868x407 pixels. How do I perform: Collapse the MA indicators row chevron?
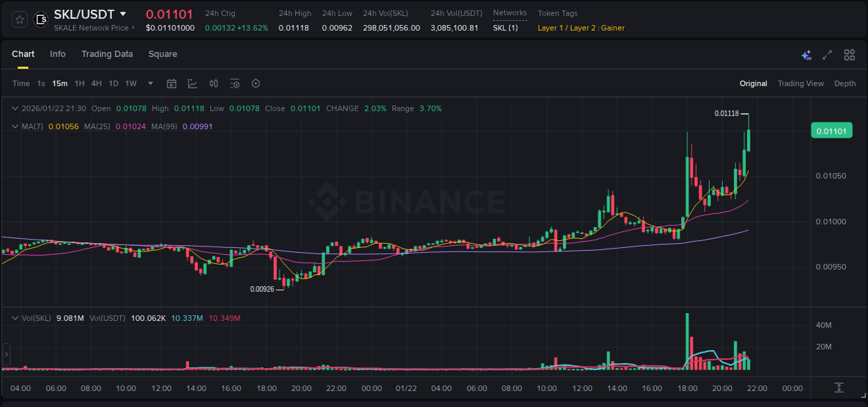click(x=15, y=126)
